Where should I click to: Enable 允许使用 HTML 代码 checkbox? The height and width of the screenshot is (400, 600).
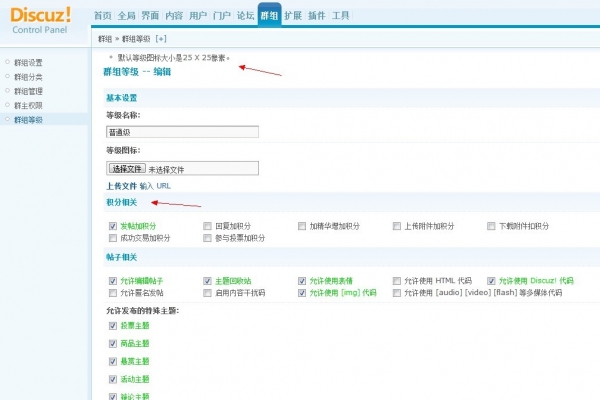tap(397, 281)
